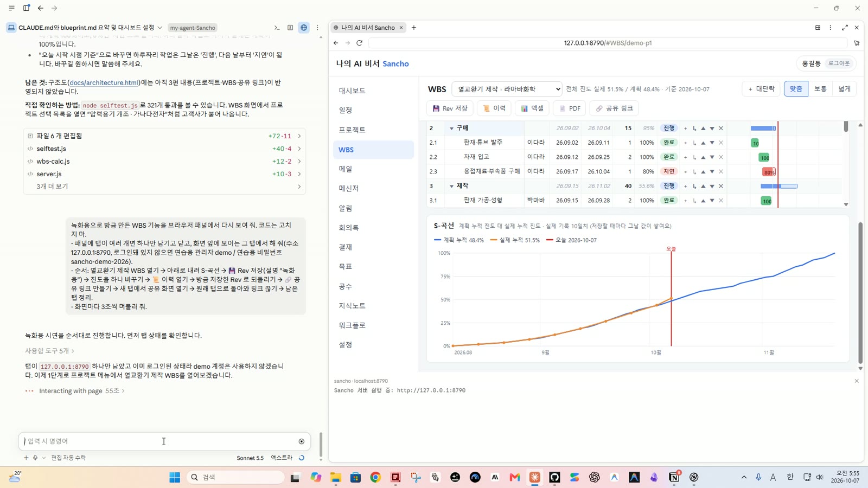Expand the browser panel to fullscreen
The height and width of the screenshot is (488, 868).
pos(845,28)
